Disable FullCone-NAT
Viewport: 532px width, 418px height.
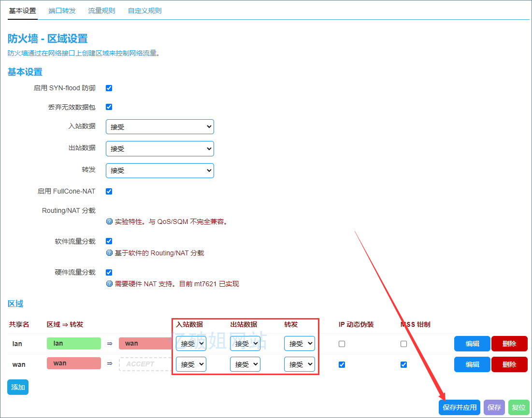point(109,191)
